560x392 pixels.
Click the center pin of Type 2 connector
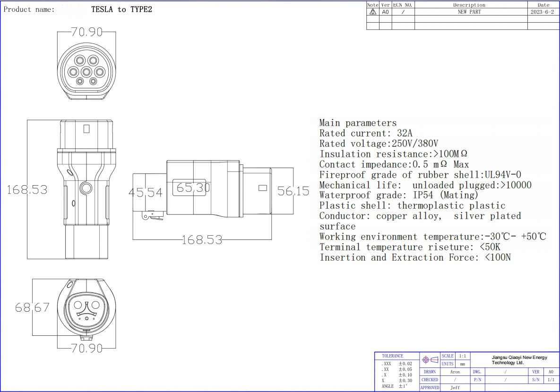pos(86,72)
